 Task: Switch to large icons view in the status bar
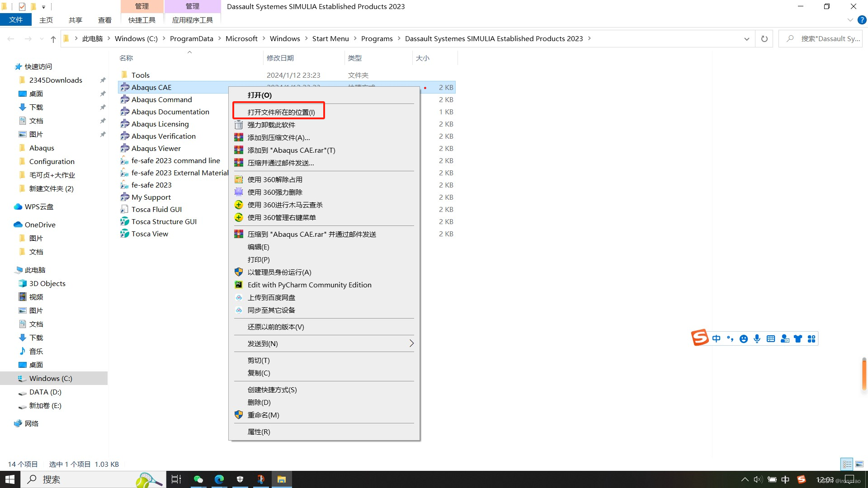click(x=859, y=464)
